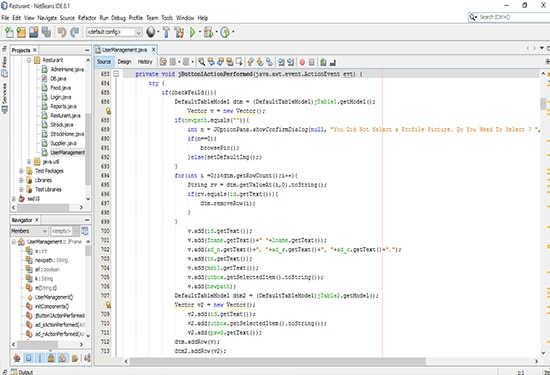Click the Redo toolbar icon
The image size is (550, 375).
[x=74, y=32]
